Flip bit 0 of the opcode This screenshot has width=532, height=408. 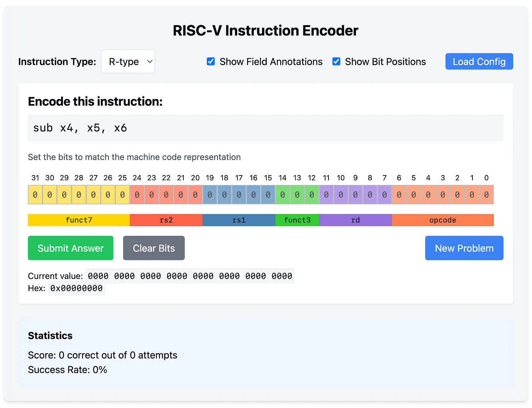coord(486,195)
